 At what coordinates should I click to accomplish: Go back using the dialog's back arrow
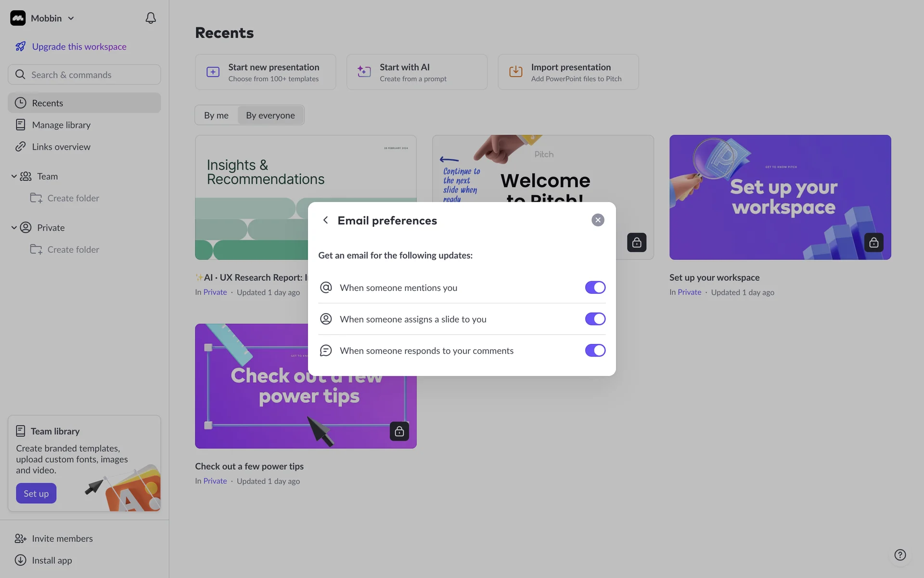click(x=325, y=220)
